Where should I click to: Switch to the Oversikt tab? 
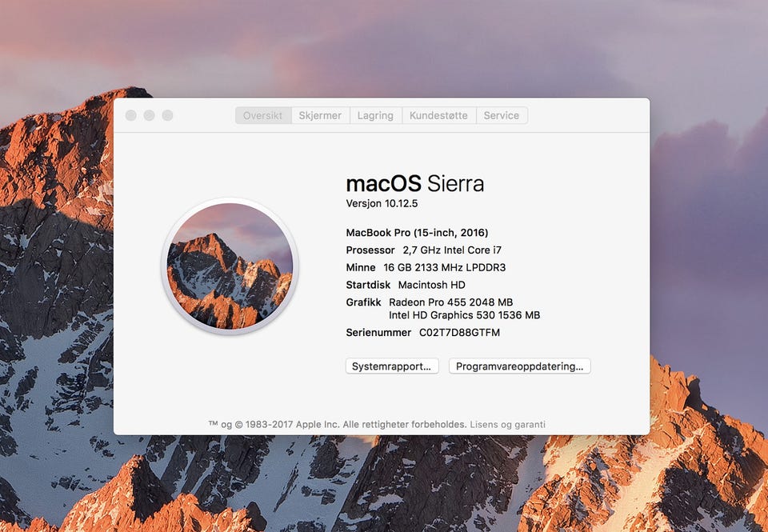[x=263, y=116]
